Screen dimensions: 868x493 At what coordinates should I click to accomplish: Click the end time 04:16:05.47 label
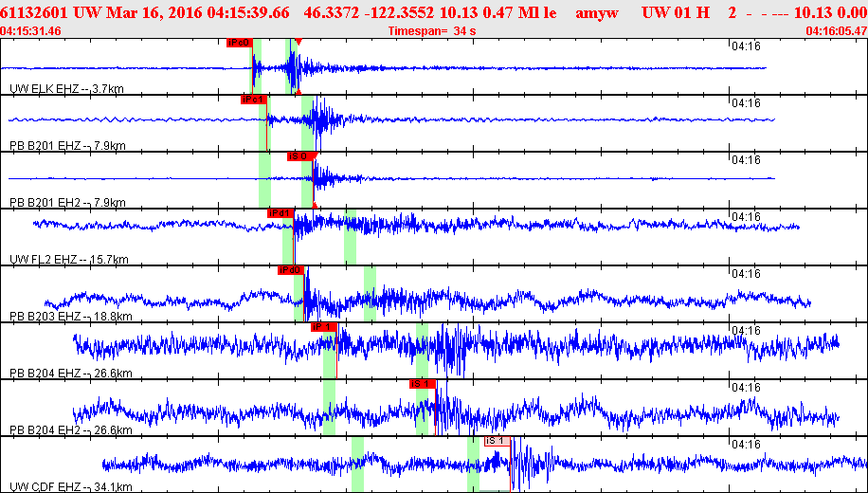pos(835,31)
